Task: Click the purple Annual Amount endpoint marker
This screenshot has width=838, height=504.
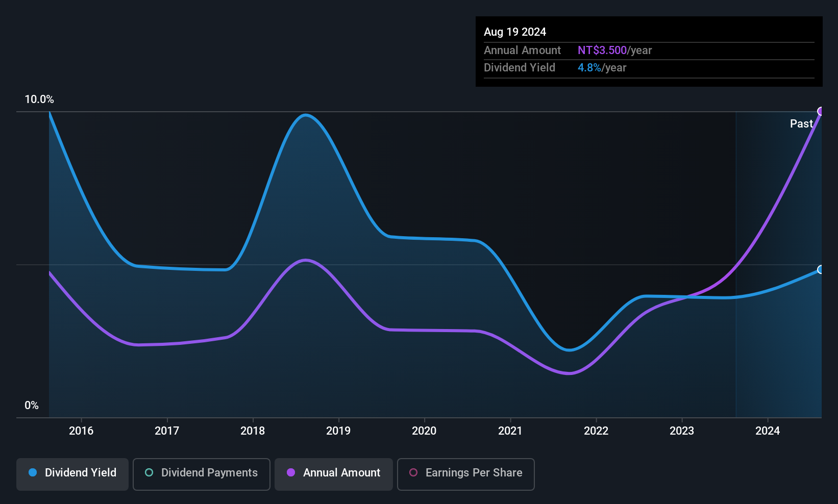Action: point(821,111)
